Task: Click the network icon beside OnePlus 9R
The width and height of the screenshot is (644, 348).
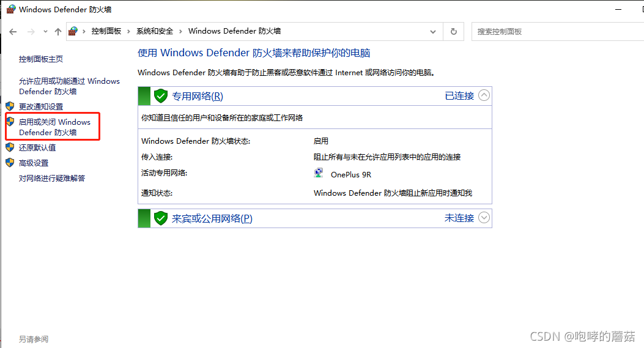Action: click(x=318, y=172)
